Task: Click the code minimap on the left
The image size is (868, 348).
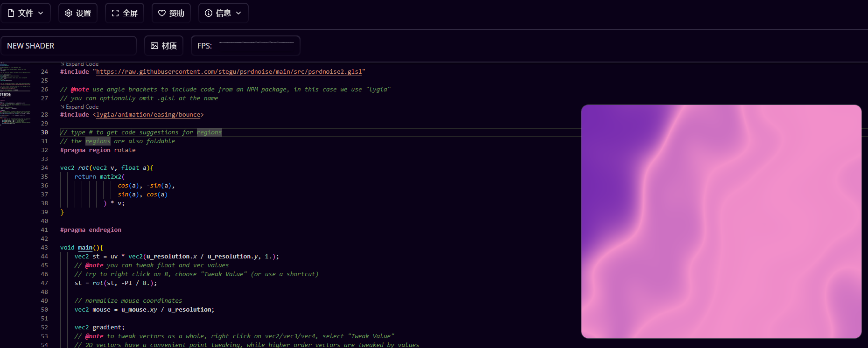Action: point(15,93)
